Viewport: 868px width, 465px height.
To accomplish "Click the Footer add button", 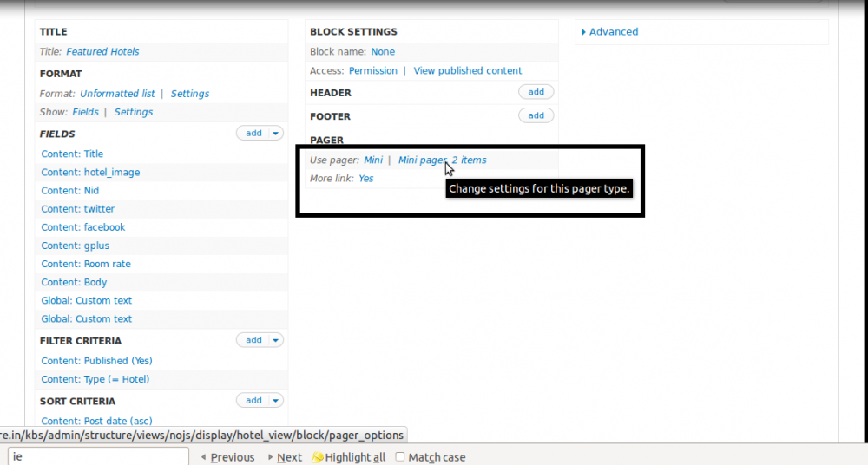I will click(x=536, y=115).
